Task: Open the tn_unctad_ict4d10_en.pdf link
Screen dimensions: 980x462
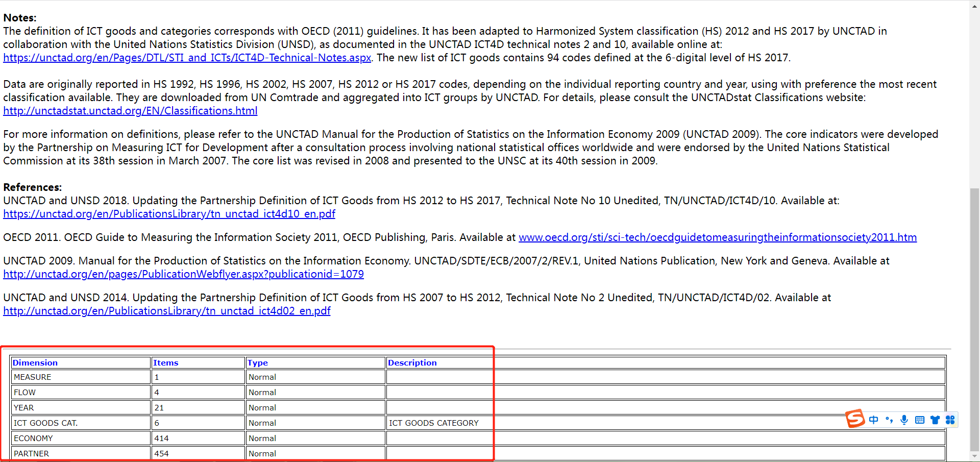Action: (169, 214)
